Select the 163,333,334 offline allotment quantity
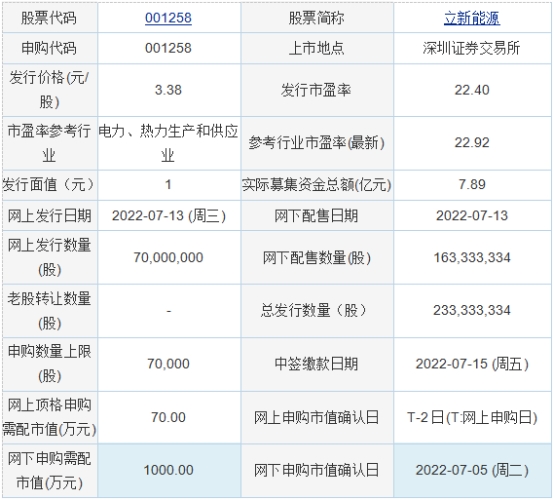The height and width of the screenshot is (500, 554). (472, 257)
